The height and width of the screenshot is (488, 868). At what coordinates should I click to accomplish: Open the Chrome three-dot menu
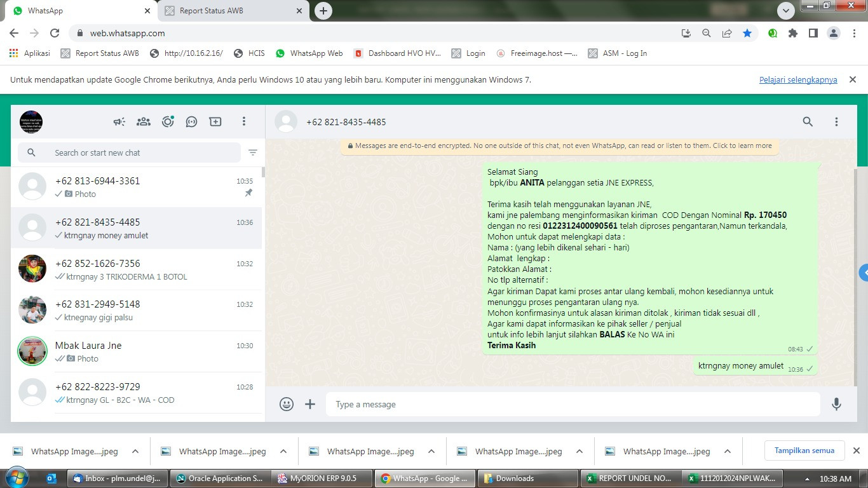coord(854,33)
